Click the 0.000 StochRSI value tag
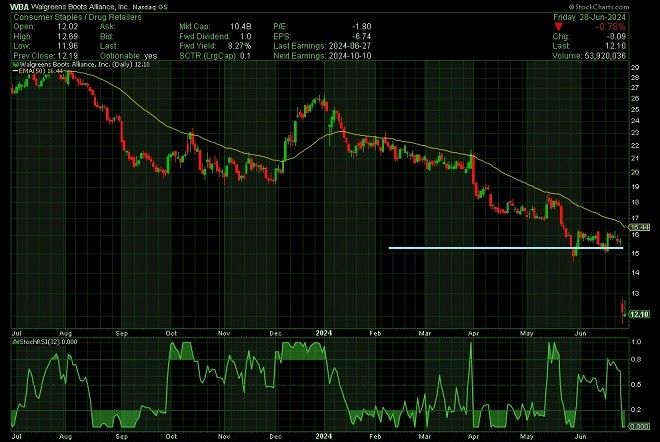This screenshot has height=442, width=660. [639, 426]
